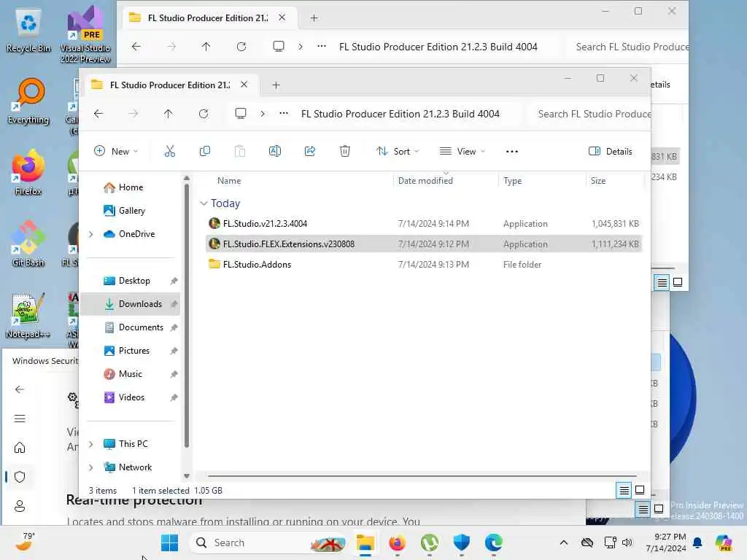Open Firefox from the taskbar
Viewport: 747px width, 560px height.
(x=398, y=542)
